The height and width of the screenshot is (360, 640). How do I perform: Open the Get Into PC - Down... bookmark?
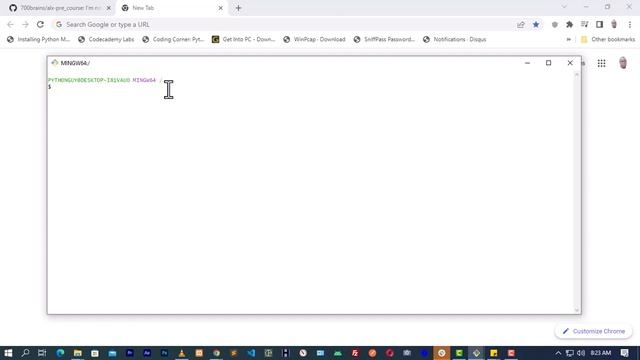click(x=244, y=39)
